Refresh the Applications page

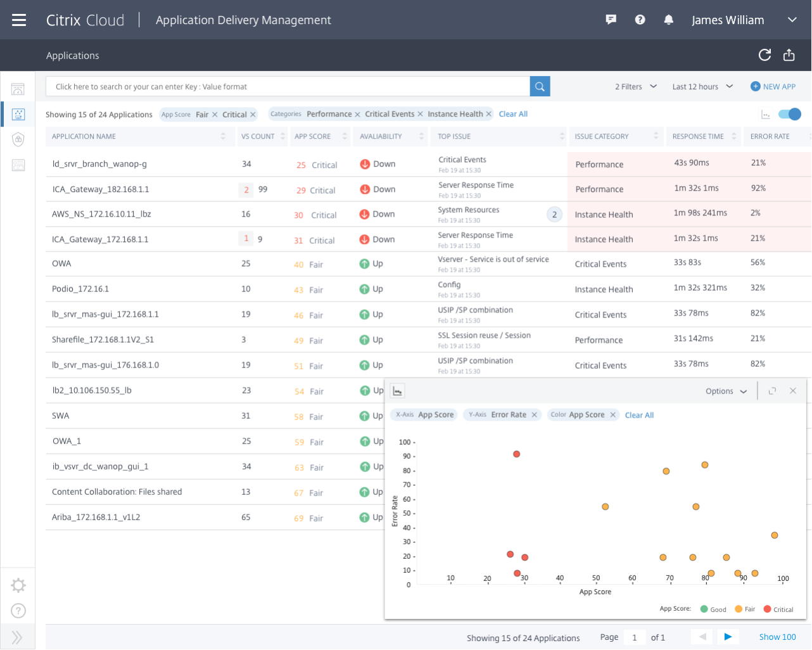[x=764, y=55]
